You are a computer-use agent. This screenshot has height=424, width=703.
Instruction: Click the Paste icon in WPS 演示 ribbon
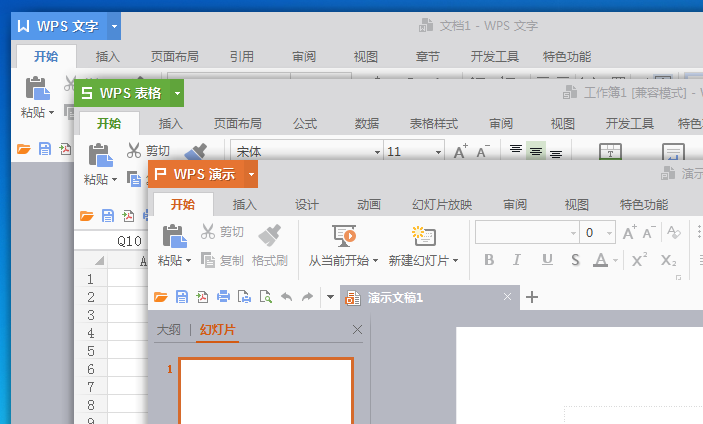coord(174,236)
